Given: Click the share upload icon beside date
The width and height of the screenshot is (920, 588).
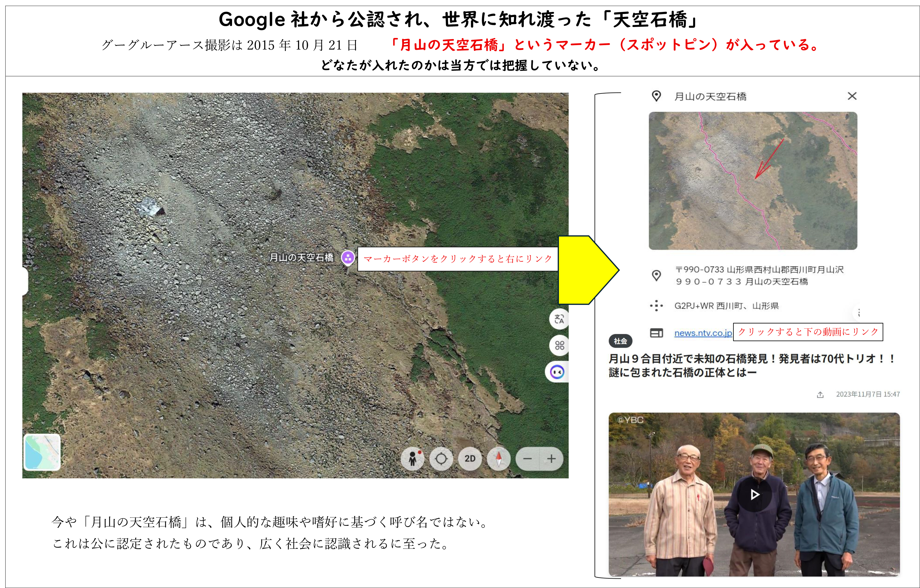Looking at the screenshot, I should (x=820, y=395).
